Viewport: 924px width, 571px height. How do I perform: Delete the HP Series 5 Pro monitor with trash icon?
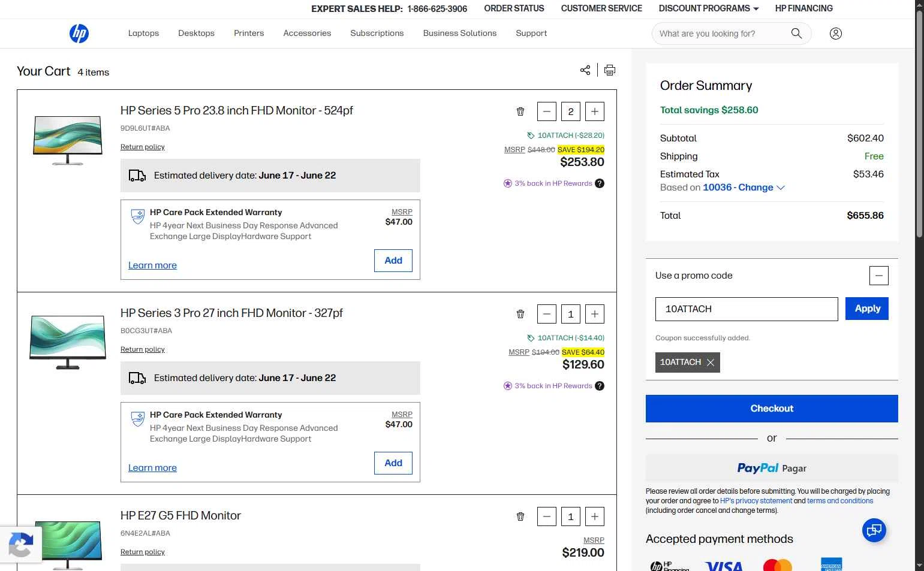tap(520, 111)
